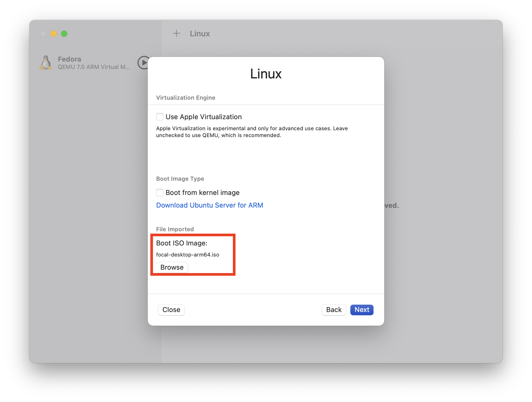Click the Back button to return
The height and width of the screenshot is (402, 532).
[334, 309]
